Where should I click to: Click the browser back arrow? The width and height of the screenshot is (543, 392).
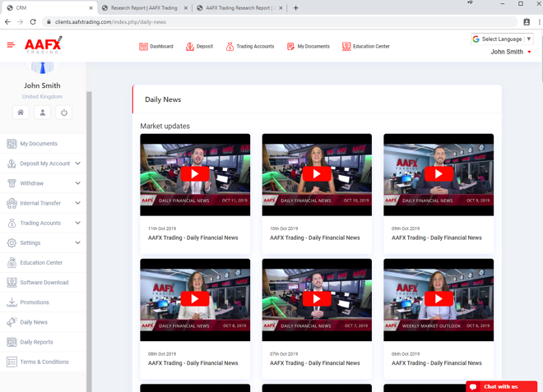pos(7,22)
